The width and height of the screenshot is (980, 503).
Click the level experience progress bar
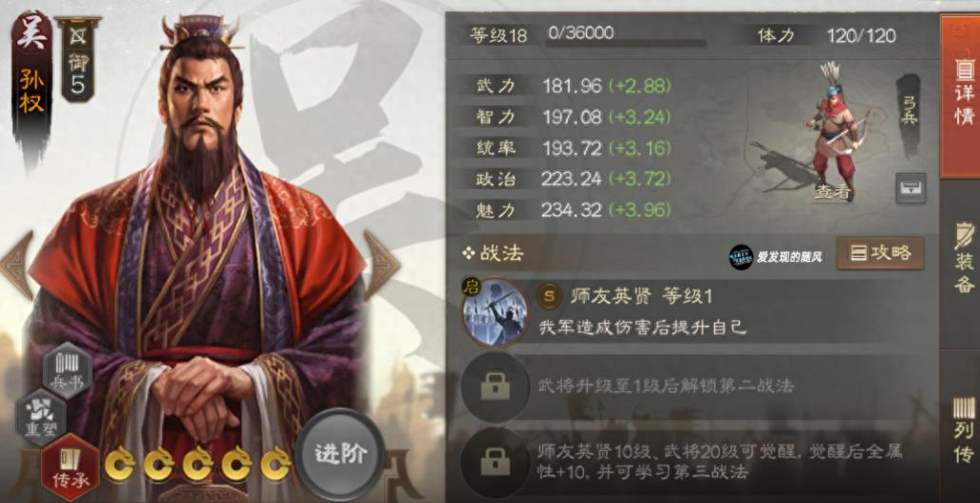pyautogui.click(x=626, y=45)
